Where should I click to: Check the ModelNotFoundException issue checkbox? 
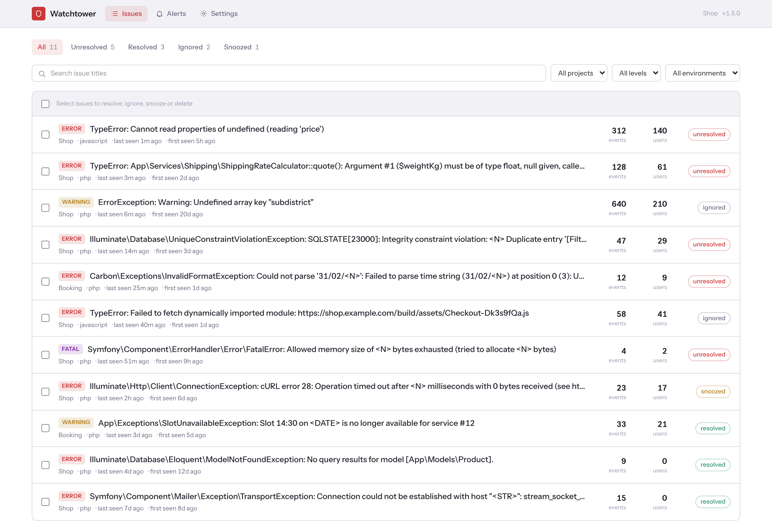(45, 465)
